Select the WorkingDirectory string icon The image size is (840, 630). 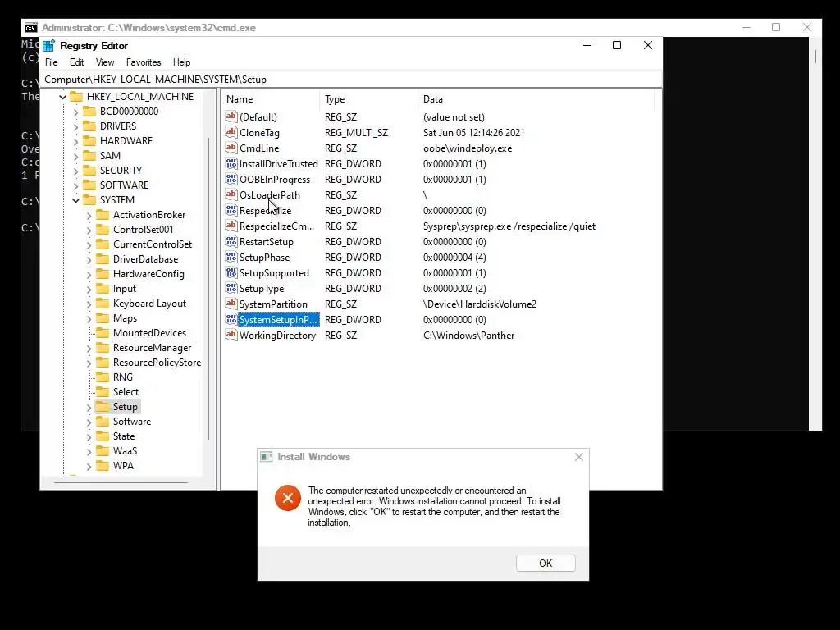(x=231, y=335)
